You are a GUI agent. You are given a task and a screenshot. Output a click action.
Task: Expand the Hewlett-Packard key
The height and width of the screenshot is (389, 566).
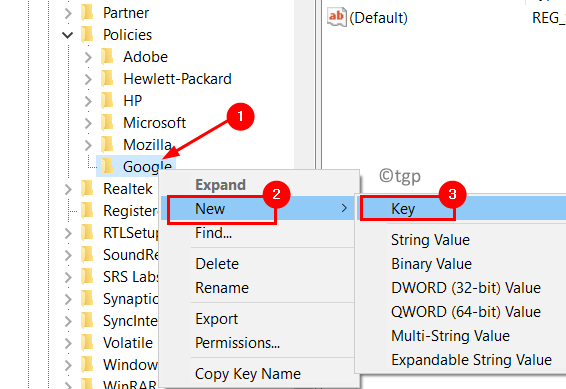pos(88,79)
